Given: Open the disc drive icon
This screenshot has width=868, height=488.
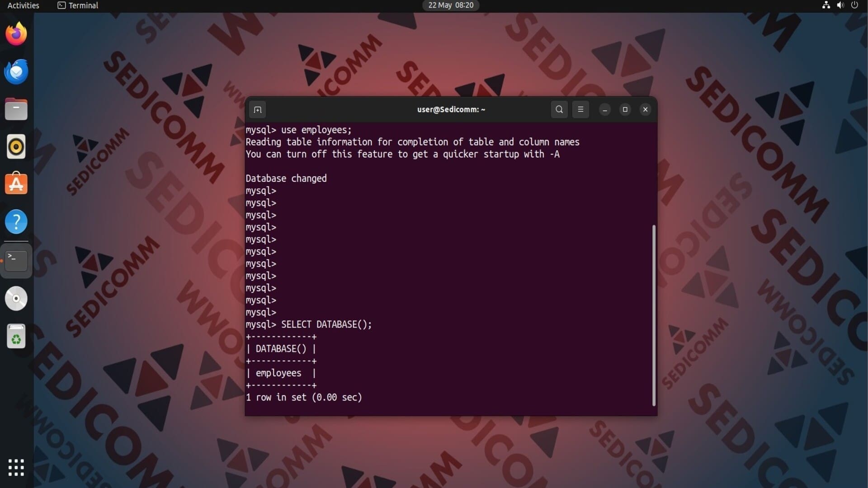Looking at the screenshot, I should pyautogui.click(x=16, y=299).
